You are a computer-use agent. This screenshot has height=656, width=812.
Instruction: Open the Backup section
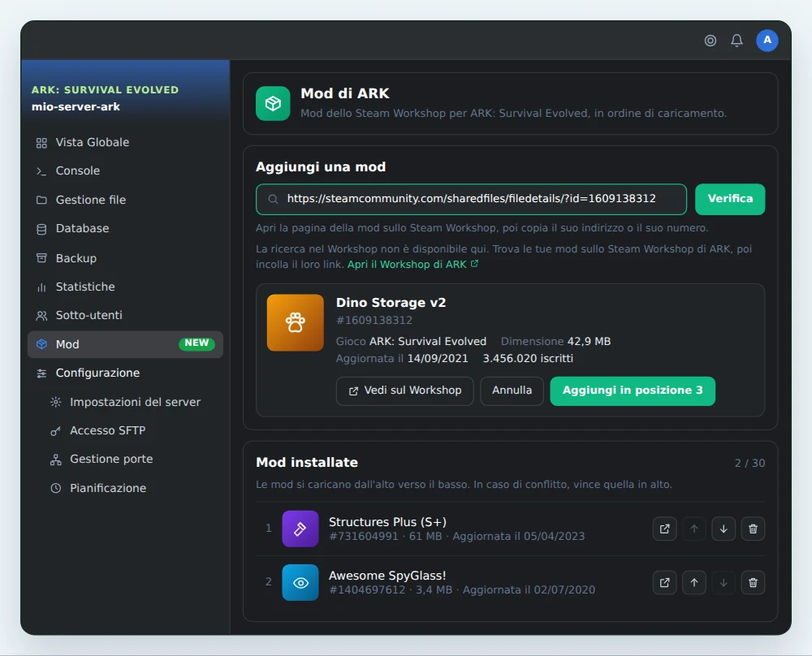pyautogui.click(x=125, y=258)
